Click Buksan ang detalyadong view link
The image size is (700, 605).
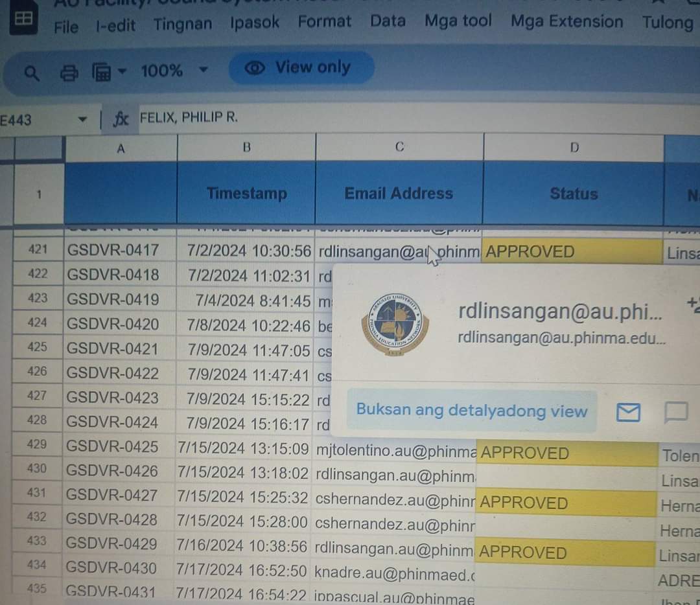[x=471, y=411]
